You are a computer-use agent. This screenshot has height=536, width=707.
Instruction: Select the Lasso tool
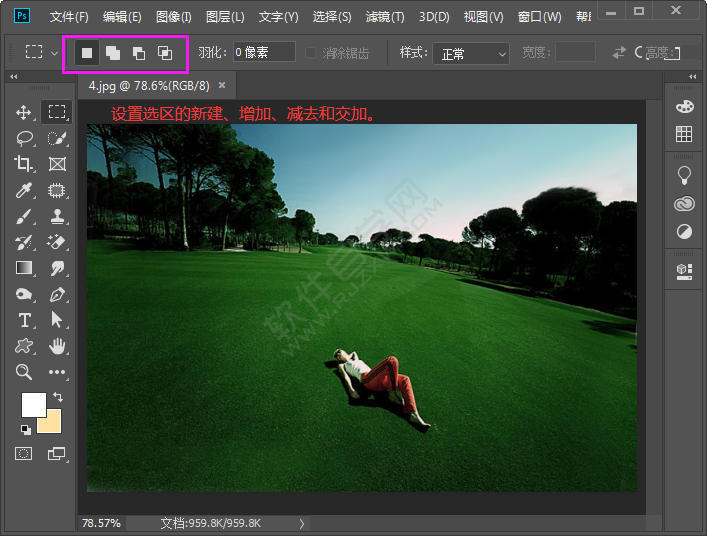coord(24,138)
